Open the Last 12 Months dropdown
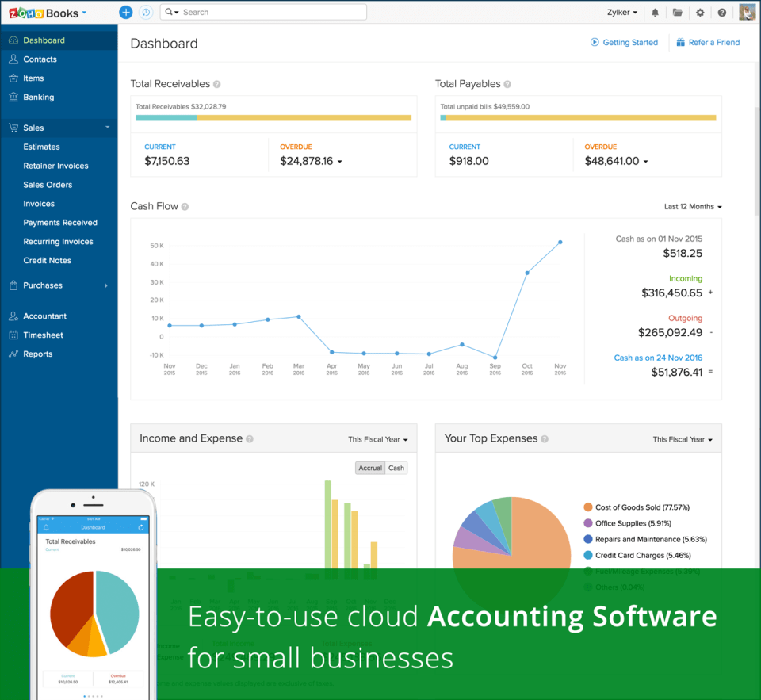Viewport: 761px width, 700px height. click(690, 206)
